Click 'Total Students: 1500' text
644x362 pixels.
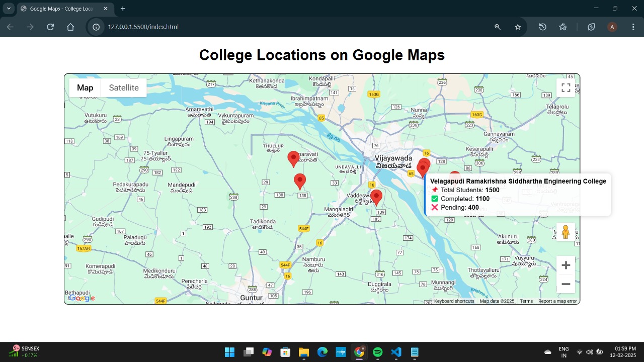tap(470, 190)
